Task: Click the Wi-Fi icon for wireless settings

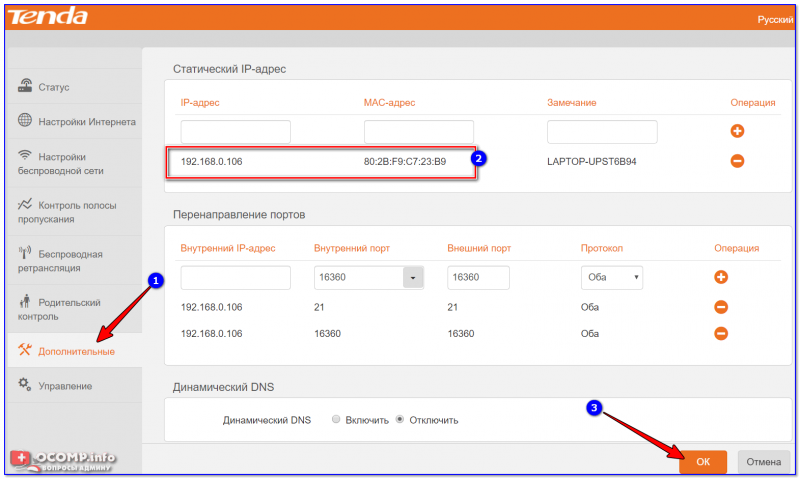Action: pos(24,155)
